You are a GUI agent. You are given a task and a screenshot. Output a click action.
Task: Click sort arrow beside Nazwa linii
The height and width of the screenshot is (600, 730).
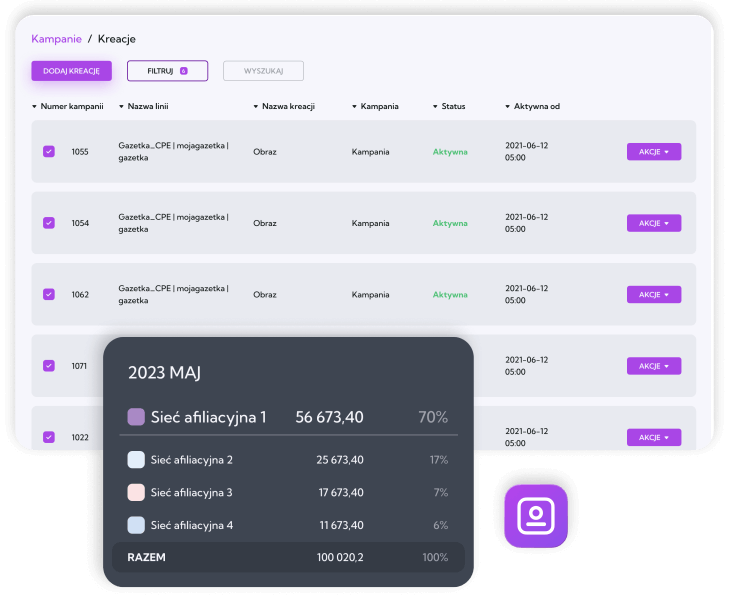click(x=121, y=106)
